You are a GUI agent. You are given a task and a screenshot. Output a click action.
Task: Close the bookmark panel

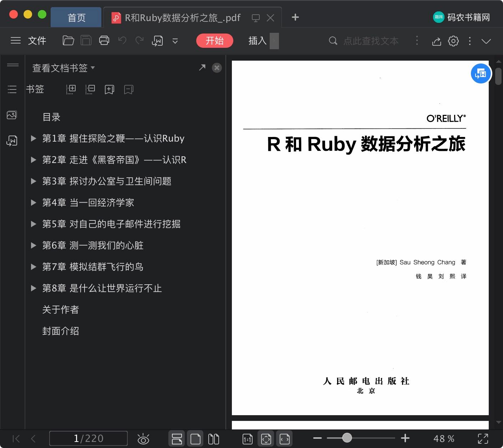pos(217,68)
